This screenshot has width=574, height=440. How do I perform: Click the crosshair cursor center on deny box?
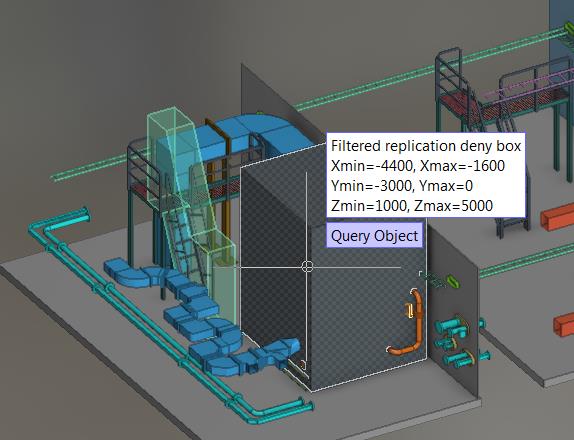tap(308, 267)
